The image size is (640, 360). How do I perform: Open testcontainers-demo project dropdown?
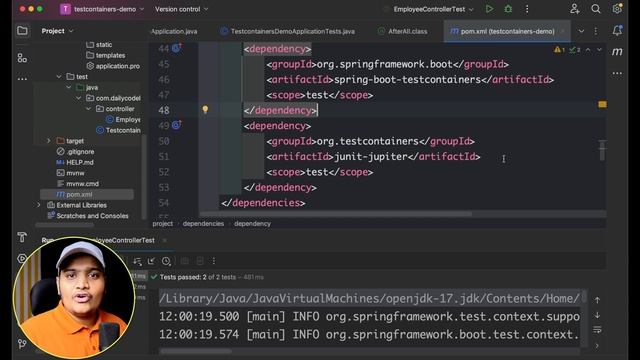point(102,9)
